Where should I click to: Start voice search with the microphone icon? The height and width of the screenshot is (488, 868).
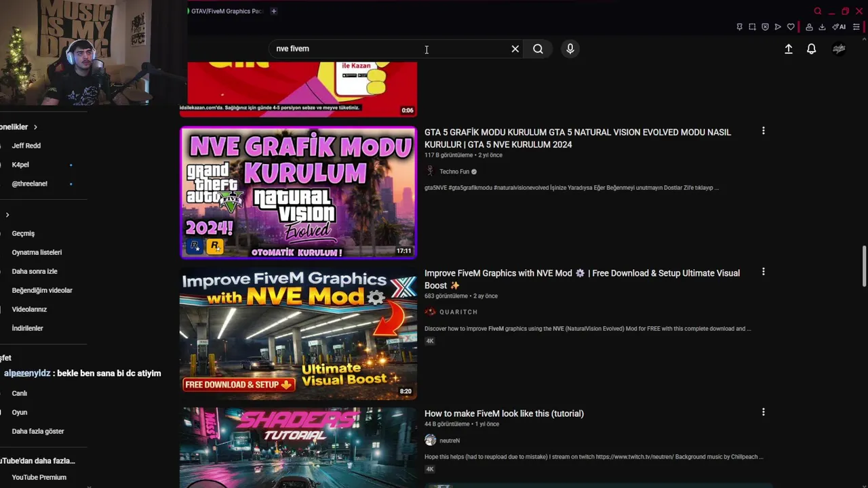[x=570, y=49]
